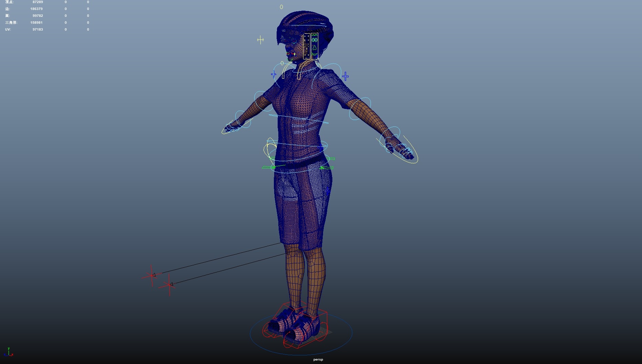The image size is (642, 364).
Task: Select the green hip arrow pointing left
Action: tap(327, 168)
